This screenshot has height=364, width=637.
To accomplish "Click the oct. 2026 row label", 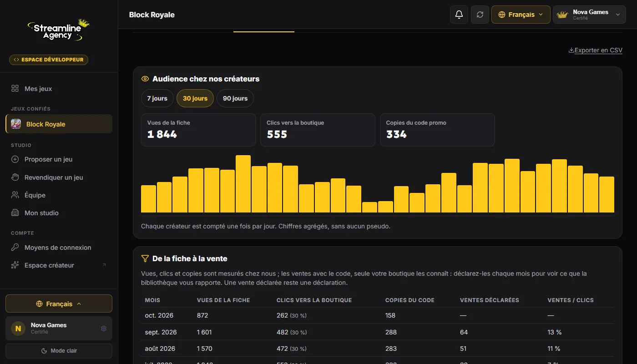I will point(159,315).
